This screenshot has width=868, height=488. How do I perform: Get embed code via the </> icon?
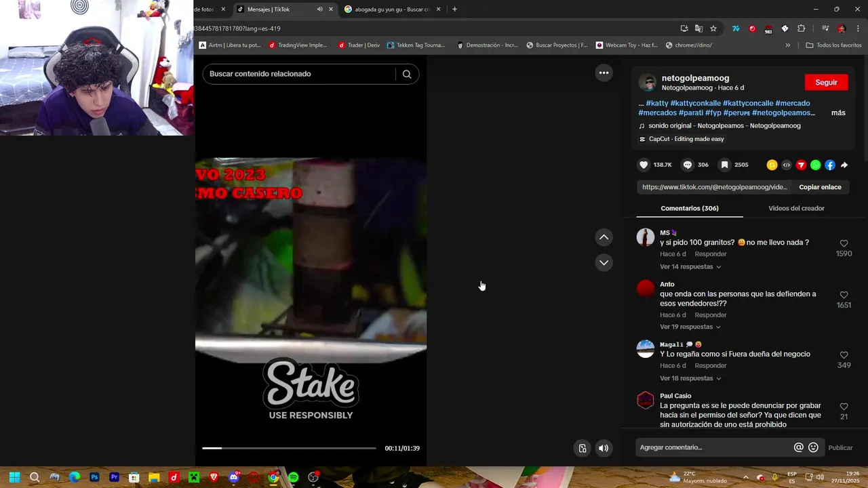tap(787, 165)
